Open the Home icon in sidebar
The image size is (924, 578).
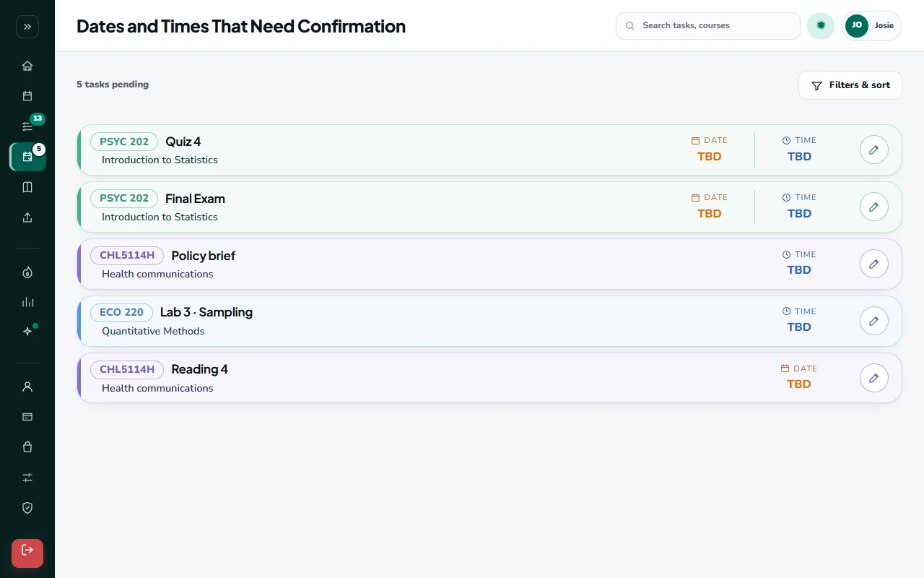27,66
